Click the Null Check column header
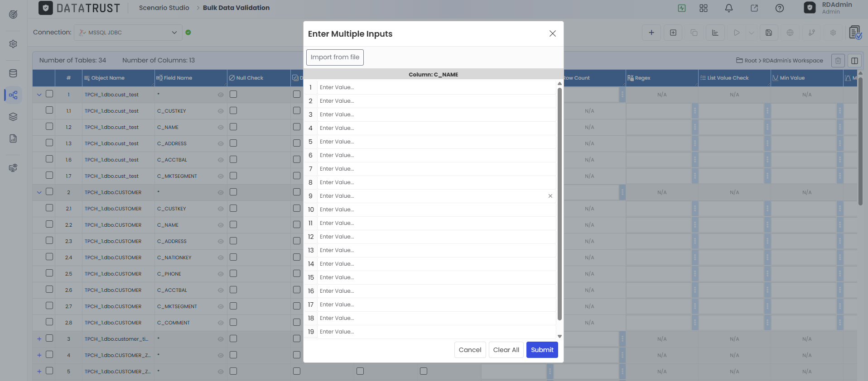The image size is (868, 381). (259, 78)
